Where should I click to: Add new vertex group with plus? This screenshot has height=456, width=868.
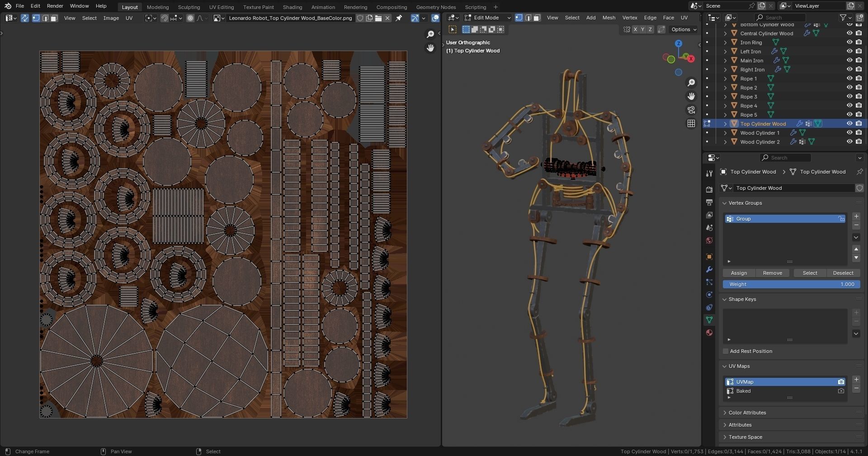pos(856,216)
